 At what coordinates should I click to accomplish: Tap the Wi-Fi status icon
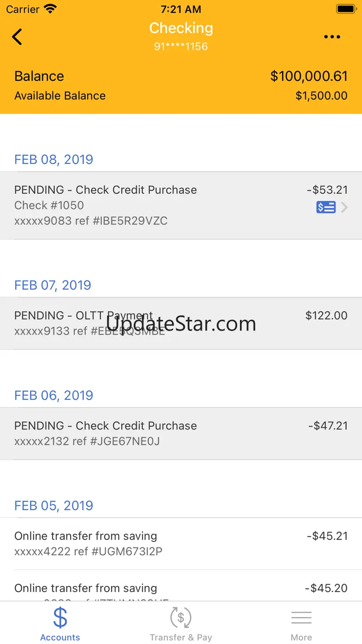[50, 9]
